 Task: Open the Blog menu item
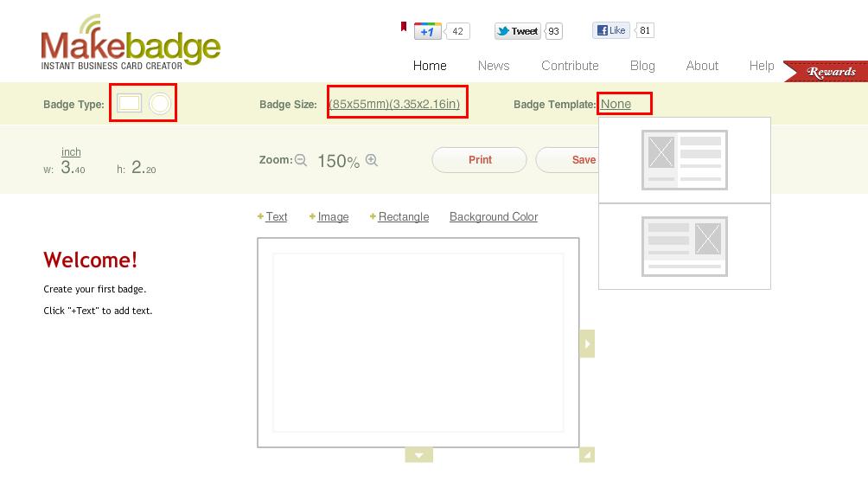tap(642, 66)
